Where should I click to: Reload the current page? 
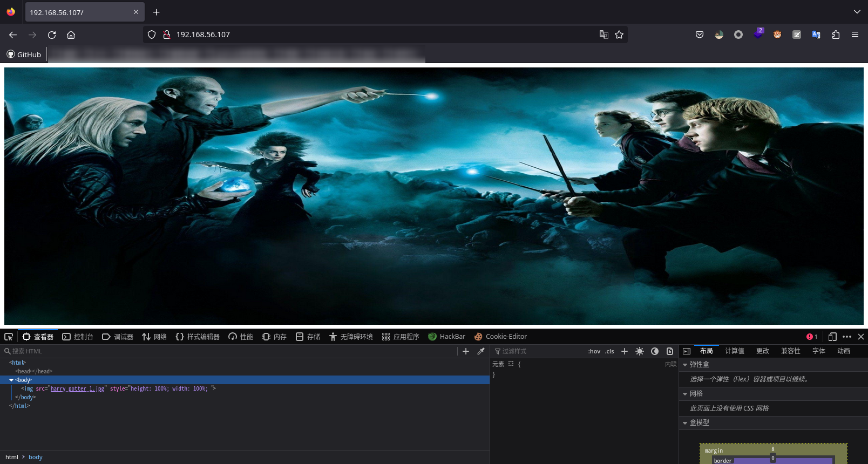[x=52, y=35]
